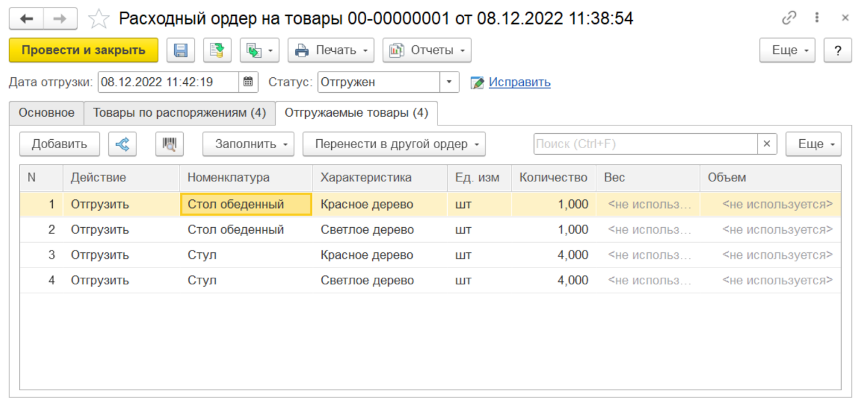This screenshot has width=868, height=408.
Task: Click the save diskette icon
Action: (x=181, y=51)
